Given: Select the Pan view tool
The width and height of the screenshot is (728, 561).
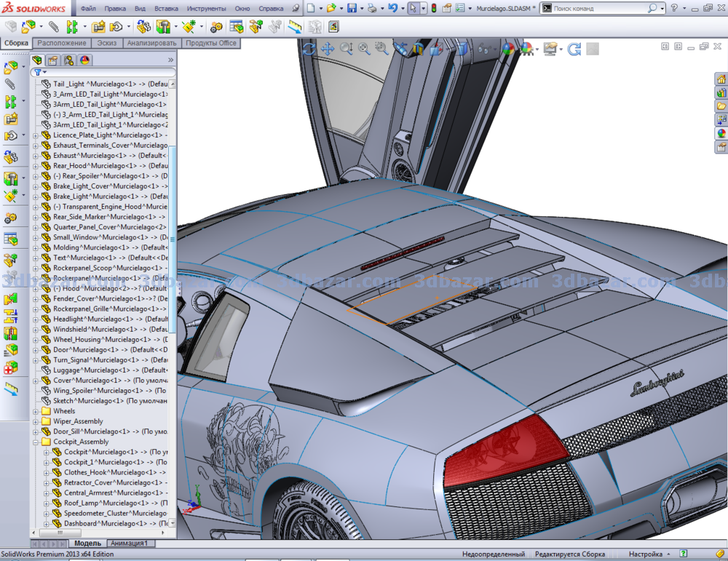Looking at the screenshot, I should [x=328, y=49].
